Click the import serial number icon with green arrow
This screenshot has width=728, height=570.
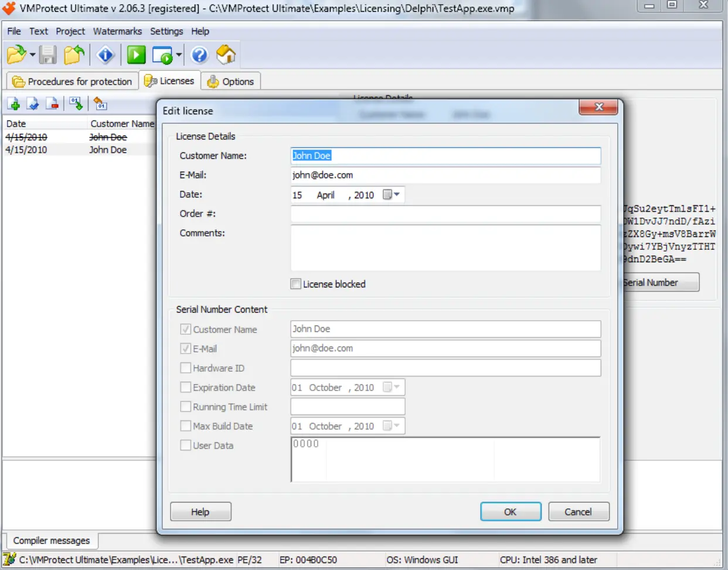[x=76, y=104]
